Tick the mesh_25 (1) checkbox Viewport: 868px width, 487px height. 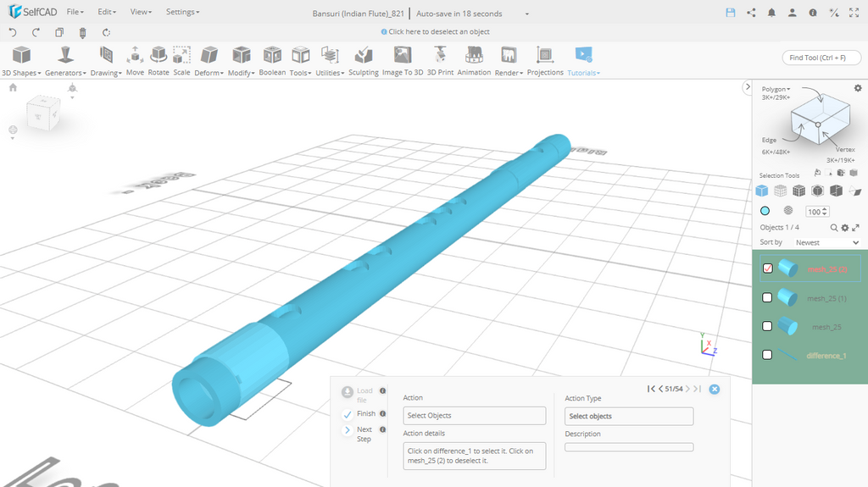coord(768,297)
